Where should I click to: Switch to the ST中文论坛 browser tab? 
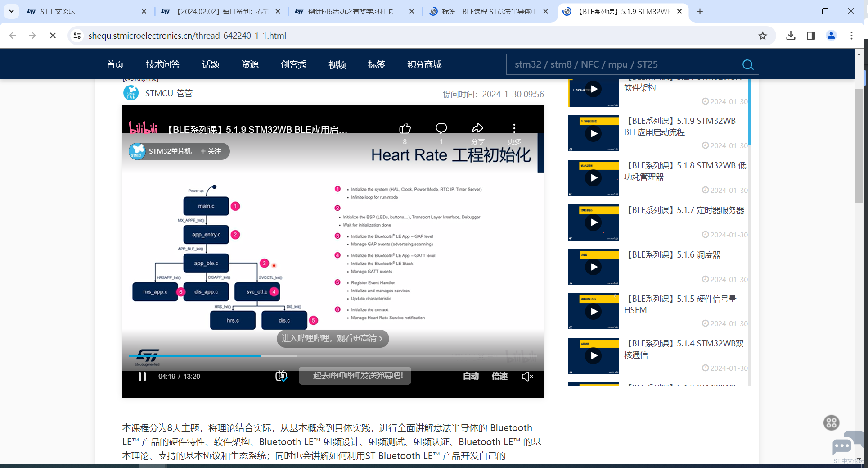pyautogui.click(x=85, y=11)
